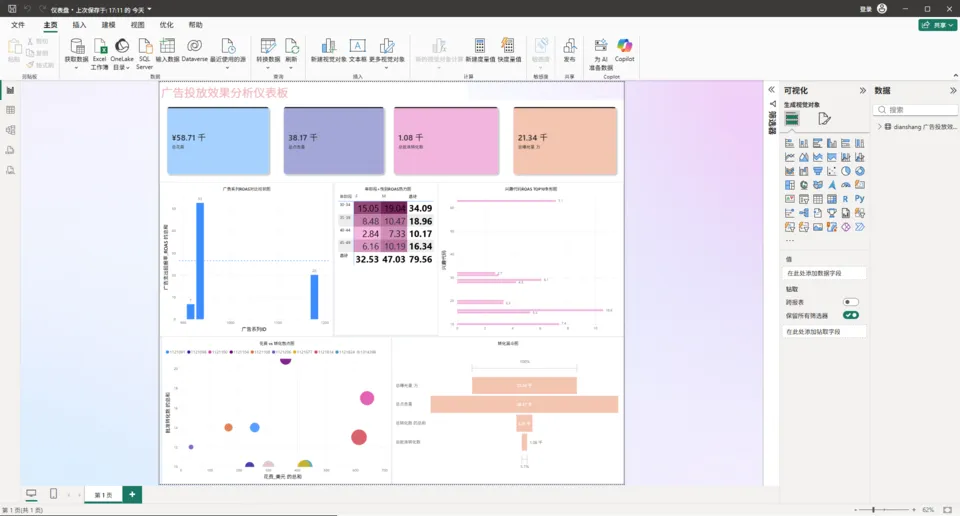The height and width of the screenshot is (516, 960).
Task: Open the 获取数据 dropdown arrow
Action: click(77, 67)
